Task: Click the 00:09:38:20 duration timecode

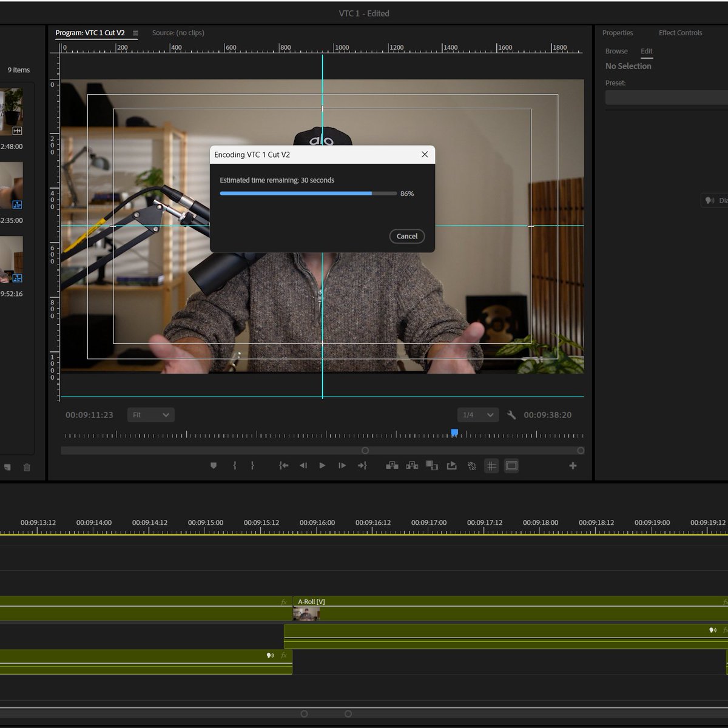Action: tap(548, 415)
